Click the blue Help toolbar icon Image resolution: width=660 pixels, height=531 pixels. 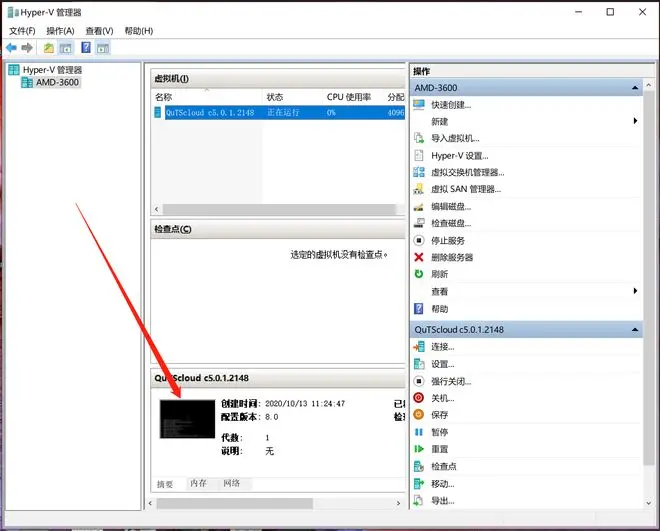[x=86, y=48]
